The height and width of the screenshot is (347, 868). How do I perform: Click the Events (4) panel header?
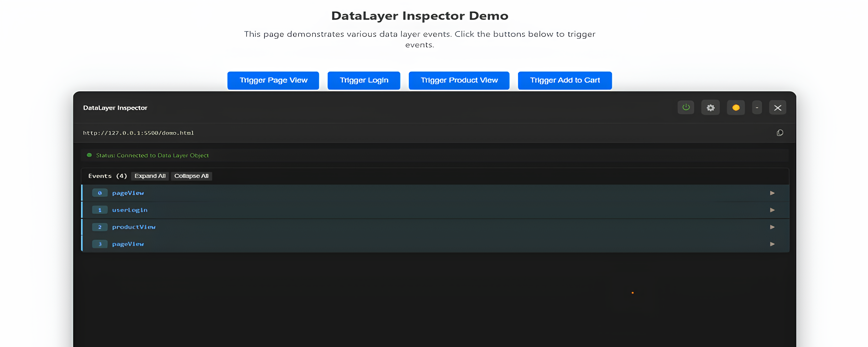108,176
